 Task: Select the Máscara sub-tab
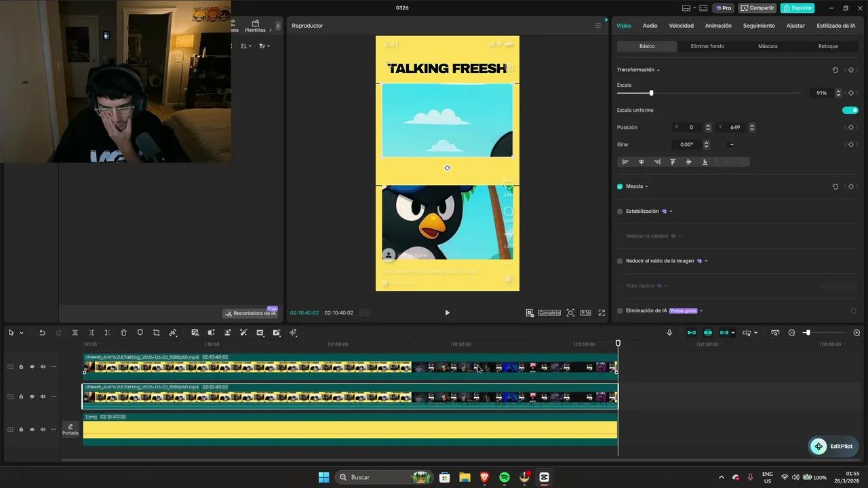[x=768, y=46]
